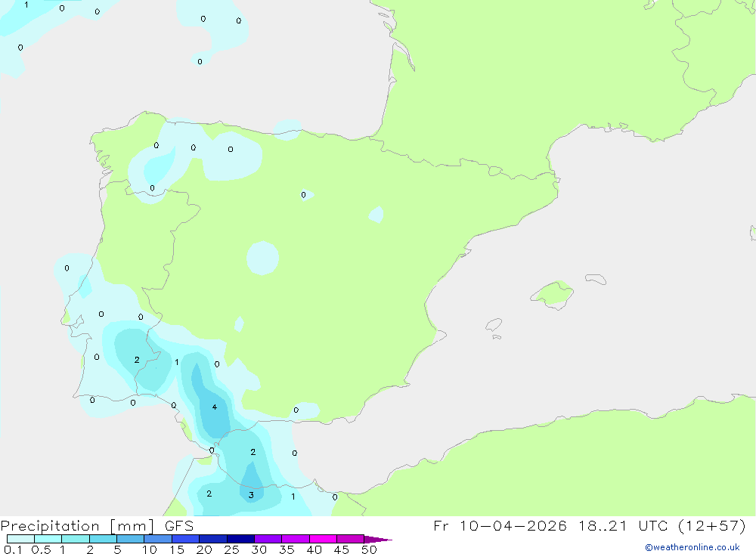Select the 0.5–1 mm legend color swatch

pos(48,539)
